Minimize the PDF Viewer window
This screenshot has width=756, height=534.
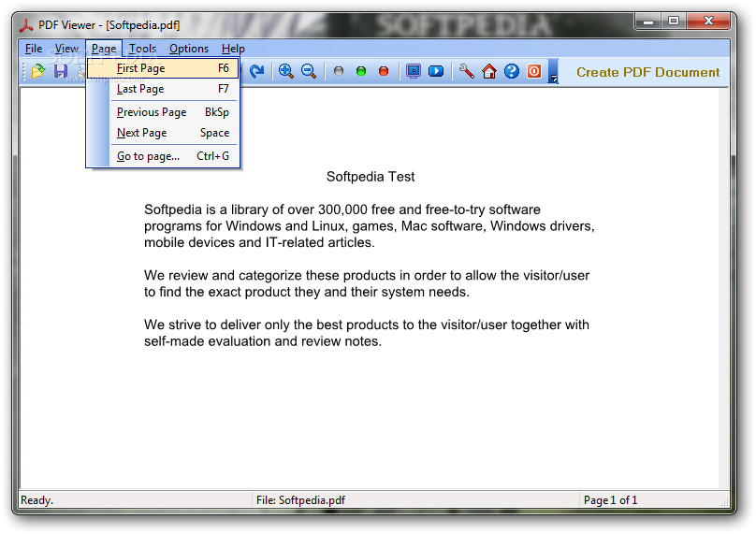pyautogui.click(x=648, y=22)
